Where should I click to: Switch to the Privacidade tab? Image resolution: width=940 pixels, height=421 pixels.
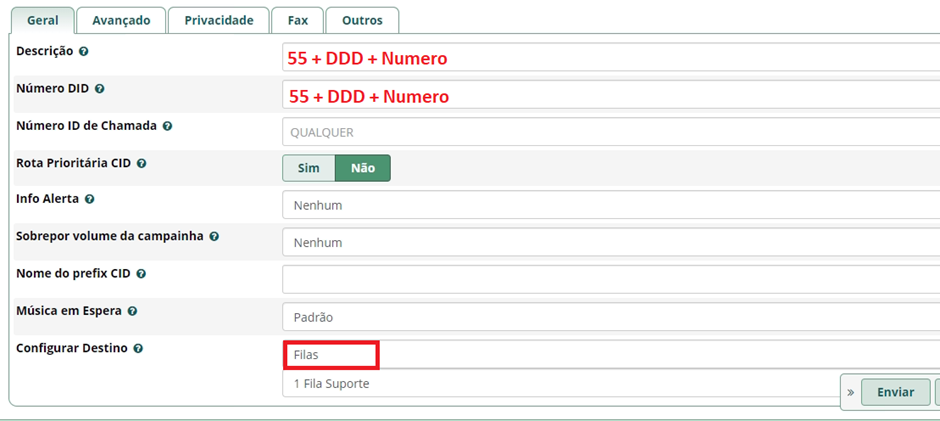(218, 20)
